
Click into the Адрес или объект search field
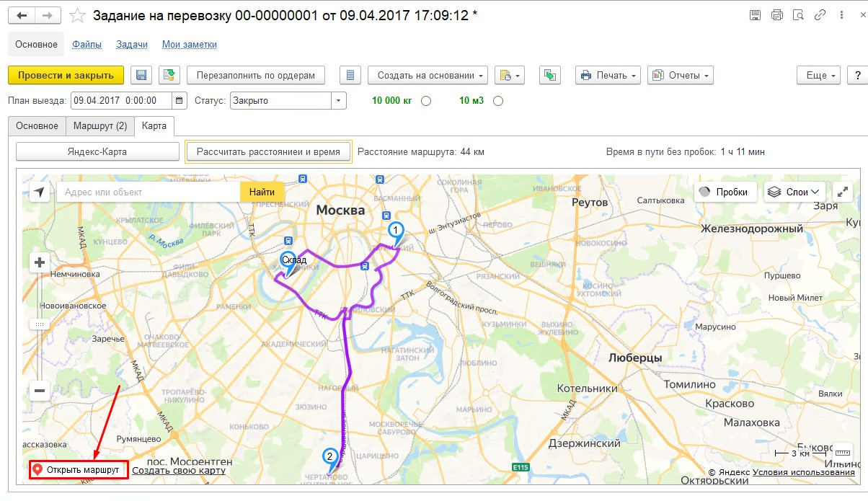tap(149, 192)
